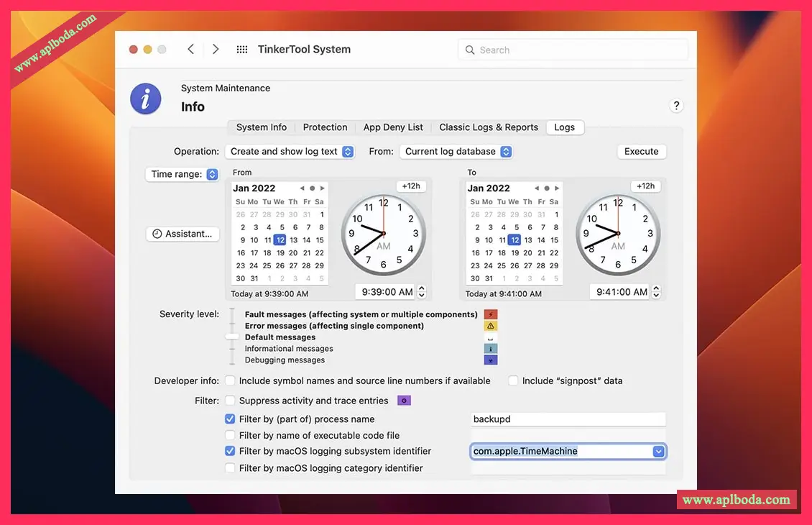
Task: Click the Execute button
Action: pyautogui.click(x=641, y=152)
